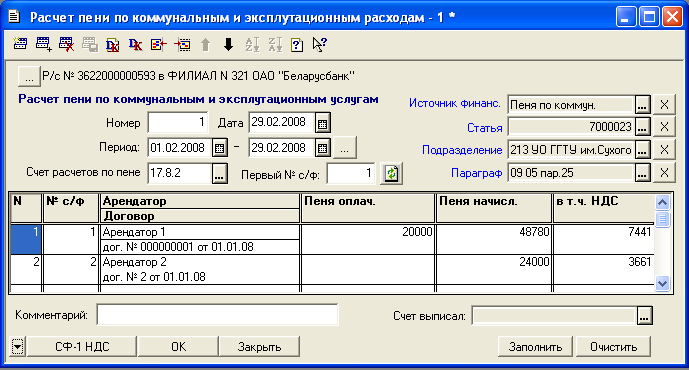Click the Дата field 29.02.2008

[x=282, y=123]
